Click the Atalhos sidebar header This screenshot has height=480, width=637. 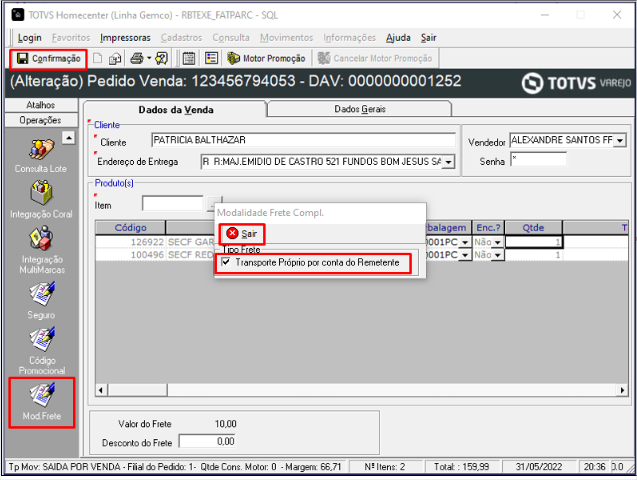click(41, 105)
